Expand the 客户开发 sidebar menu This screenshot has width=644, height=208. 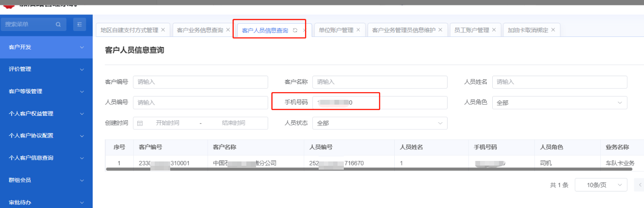click(46, 47)
